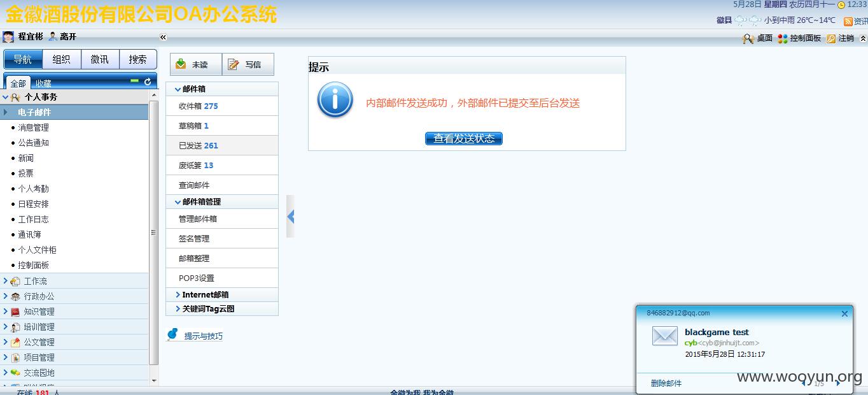Click the 培训管理 section icon

tap(15, 327)
